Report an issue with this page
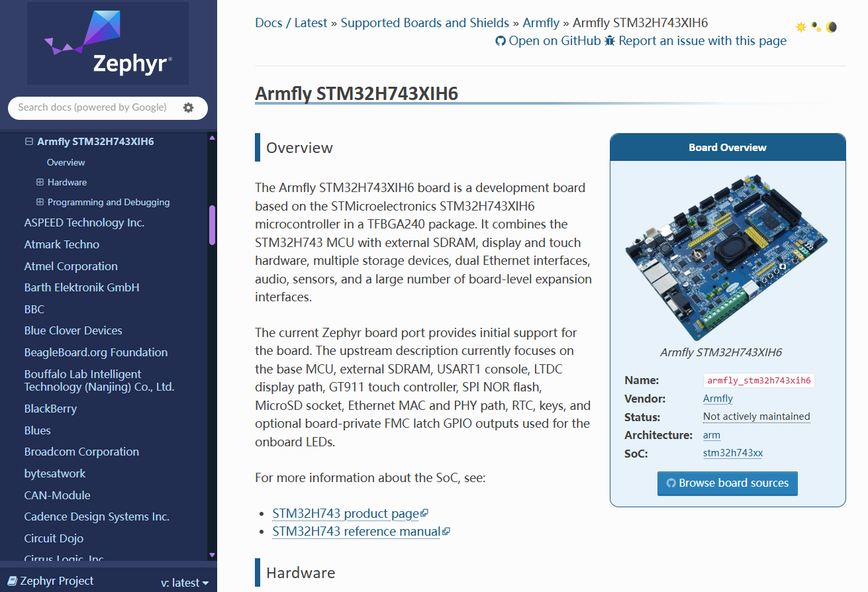Viewport: 868px width, 592px height. (695, 41)
